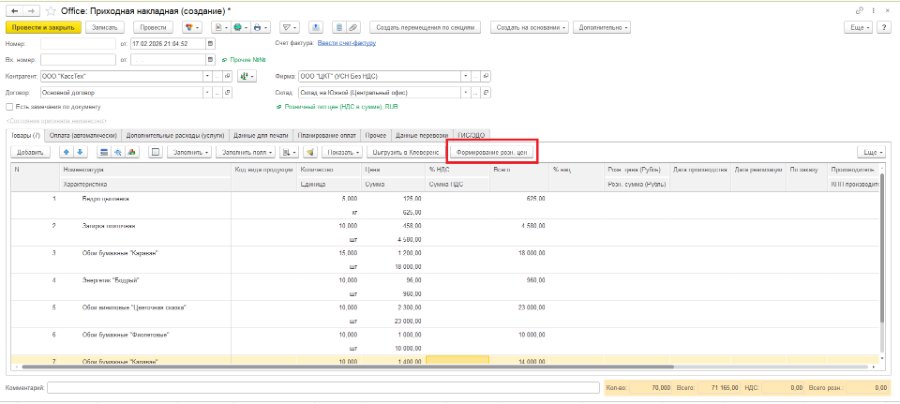Click the blue upload icon button

click(316, 27)
